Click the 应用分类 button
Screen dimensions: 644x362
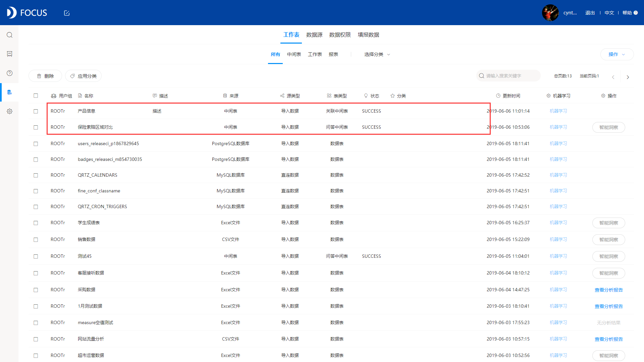(x=84, y=76)
